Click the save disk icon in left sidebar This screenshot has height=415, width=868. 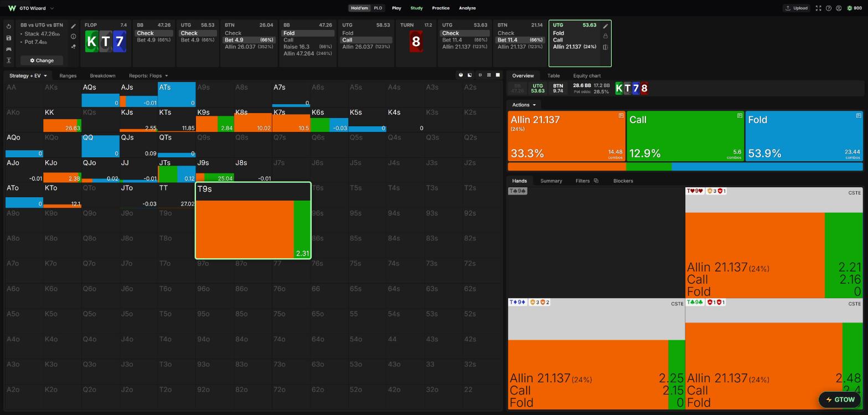point(9,38)
